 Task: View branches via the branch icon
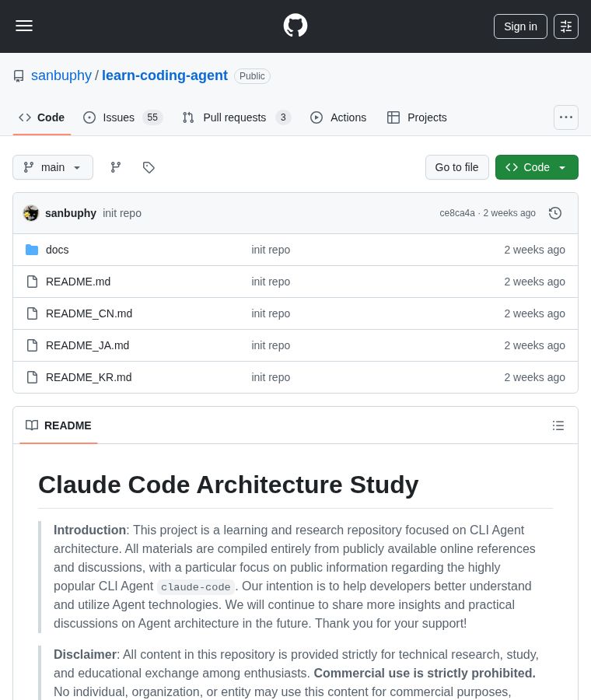point(116,167)
